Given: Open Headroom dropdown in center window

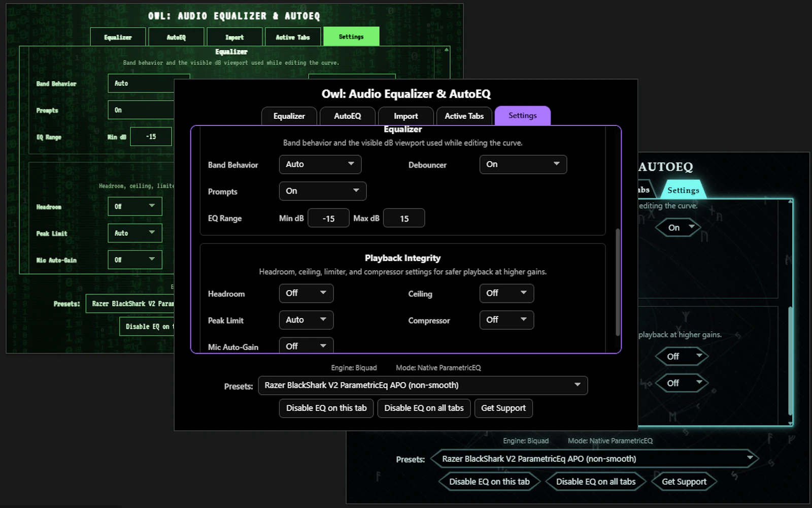Looking at the screenshot, I should (x=306, y=293).
